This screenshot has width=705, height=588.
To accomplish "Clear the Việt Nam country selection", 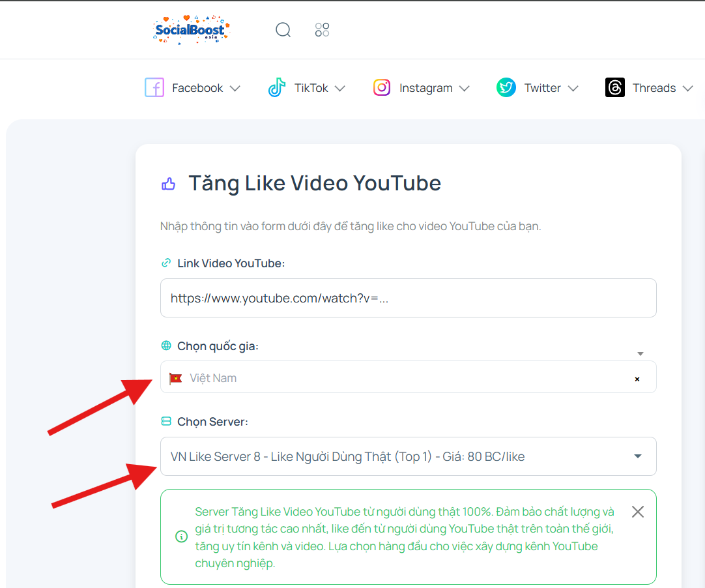I will 637,379.
